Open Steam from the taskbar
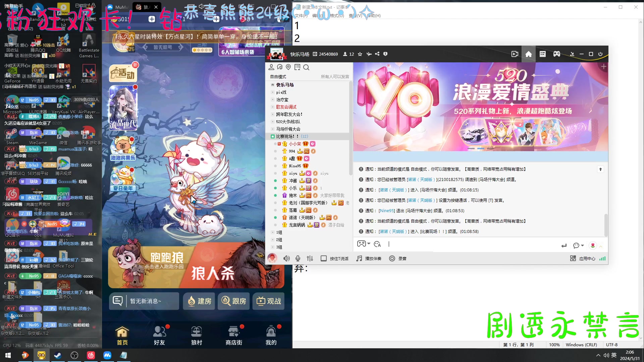Viewport: 644px width, 362px height. (58, 355)
